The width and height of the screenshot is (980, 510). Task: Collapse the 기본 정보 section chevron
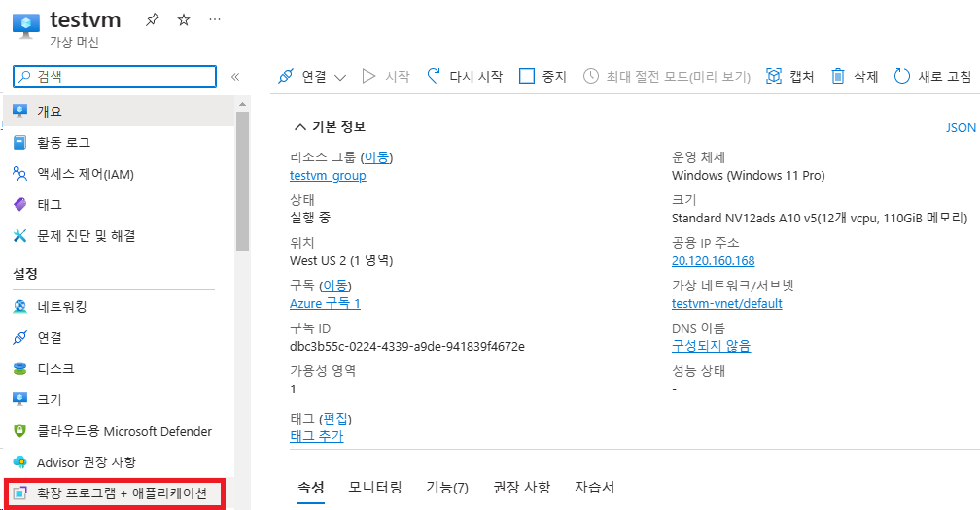click(300, 127)
